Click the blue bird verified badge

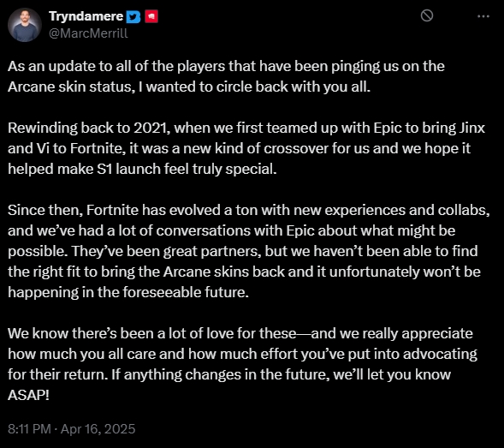click(x=133, y=17)
